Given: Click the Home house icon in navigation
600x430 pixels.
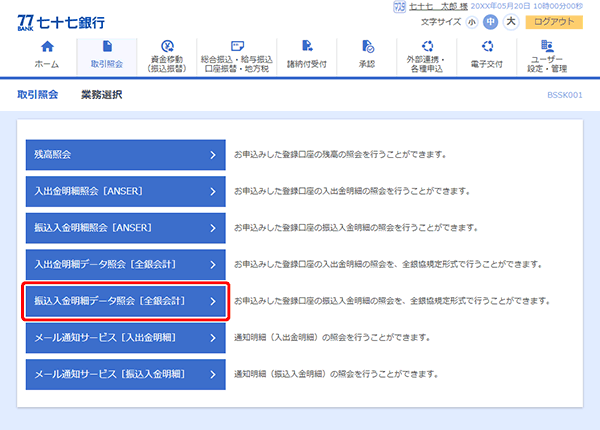Looking at the screenshot, I should coord(47,46).
